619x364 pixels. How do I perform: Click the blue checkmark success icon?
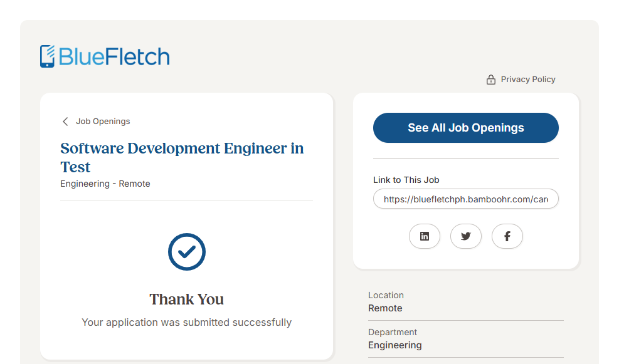[x=186, y=252]
